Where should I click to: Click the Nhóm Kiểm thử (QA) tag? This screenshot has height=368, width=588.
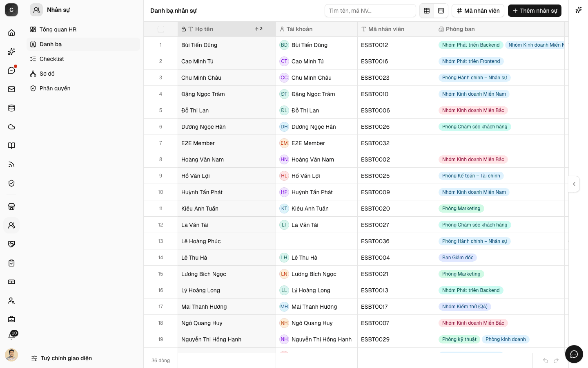(465, 307)
